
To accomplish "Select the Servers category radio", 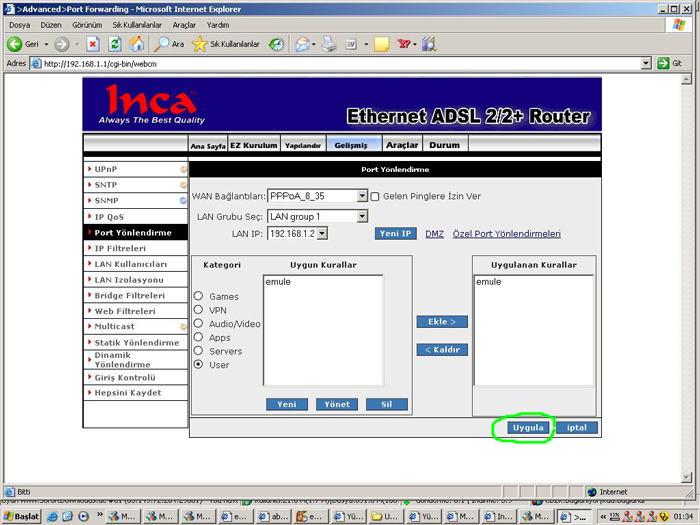I will (199, 351).
